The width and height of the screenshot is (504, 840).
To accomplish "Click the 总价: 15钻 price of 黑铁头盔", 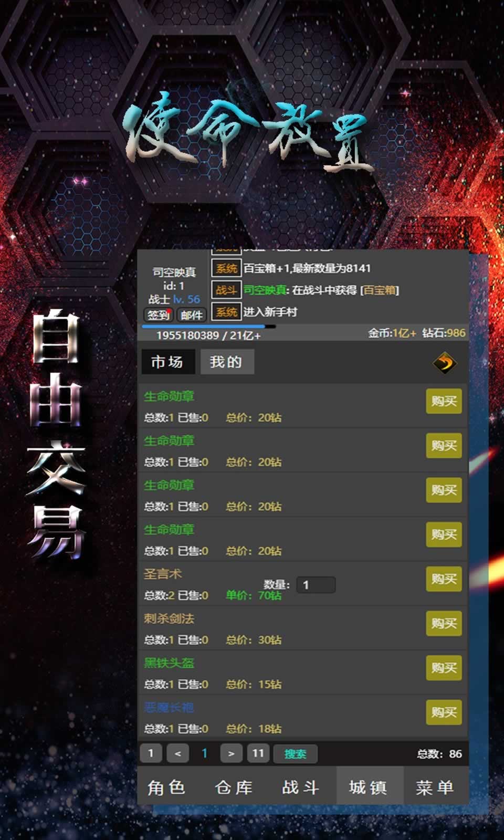I will pos(254,685).
